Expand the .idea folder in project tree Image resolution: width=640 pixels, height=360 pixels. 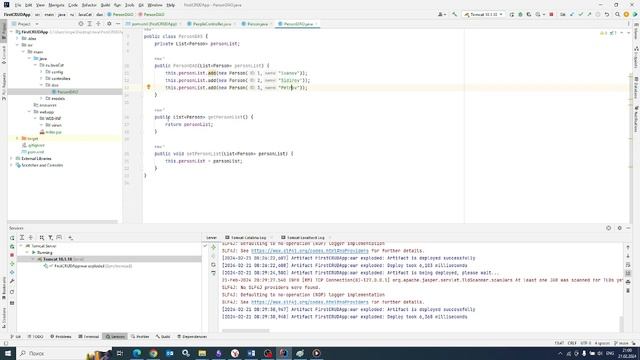18,39
